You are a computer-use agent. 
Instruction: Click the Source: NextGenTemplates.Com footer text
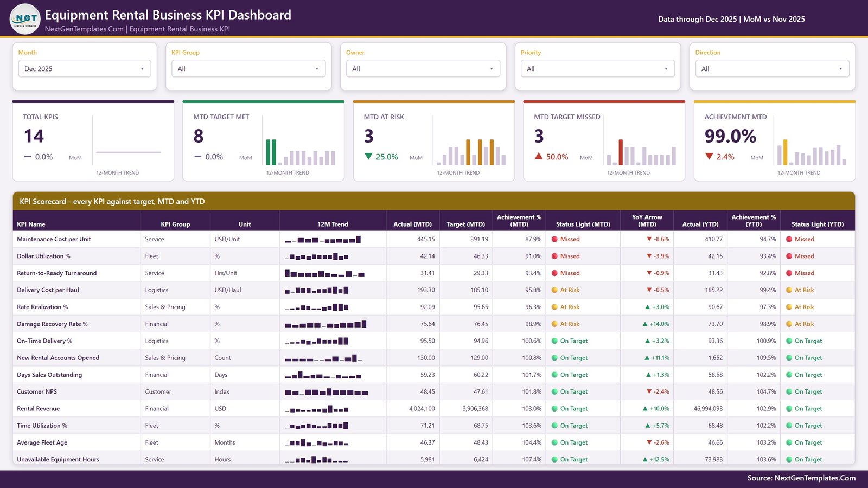(801, 478)
